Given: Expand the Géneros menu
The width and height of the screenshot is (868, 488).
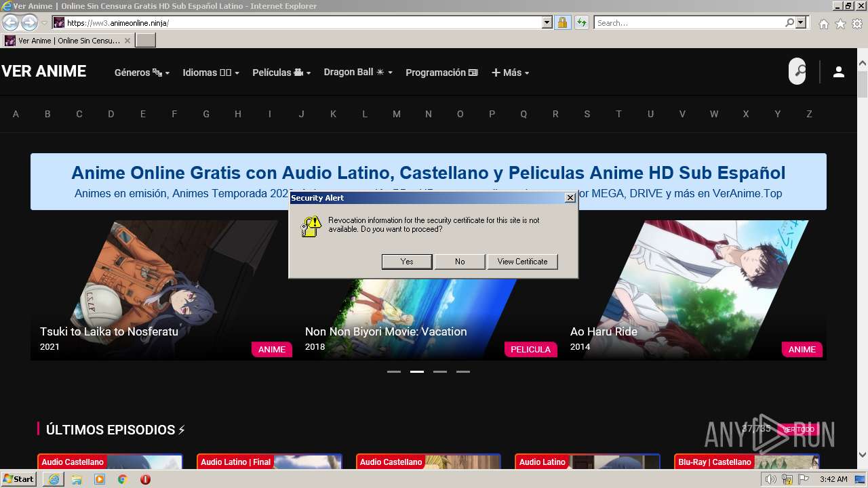Looking at the screenshot, I should tap(142, 73).
